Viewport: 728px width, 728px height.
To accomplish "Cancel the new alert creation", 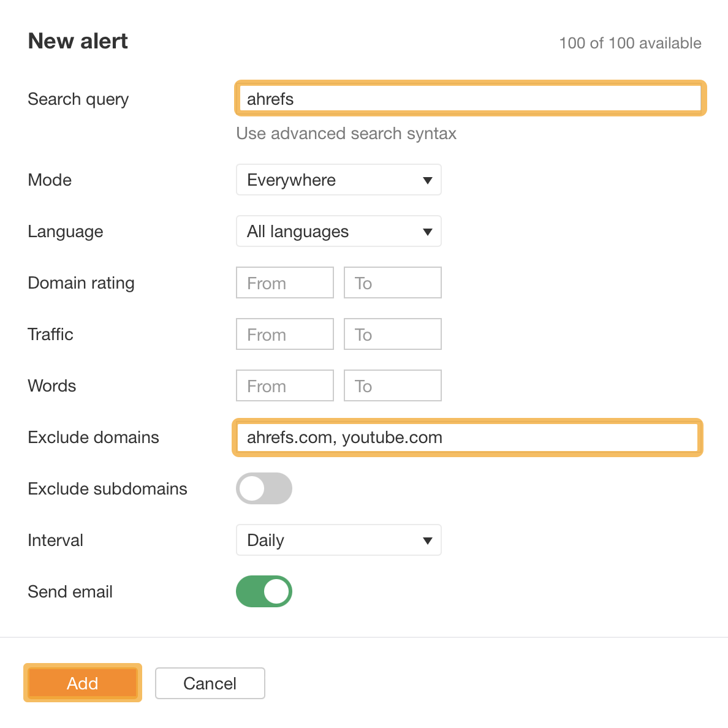I will [210, 683].
